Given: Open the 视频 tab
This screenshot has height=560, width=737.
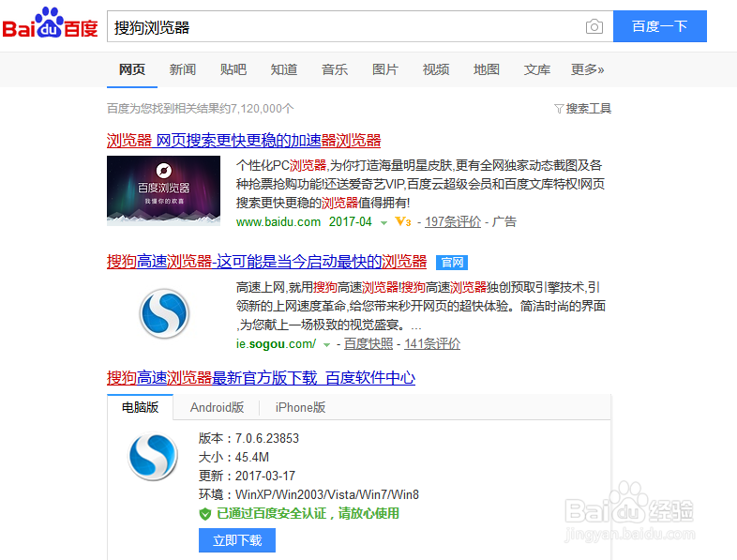Looking at the screenshot, I should click(436, 69).
